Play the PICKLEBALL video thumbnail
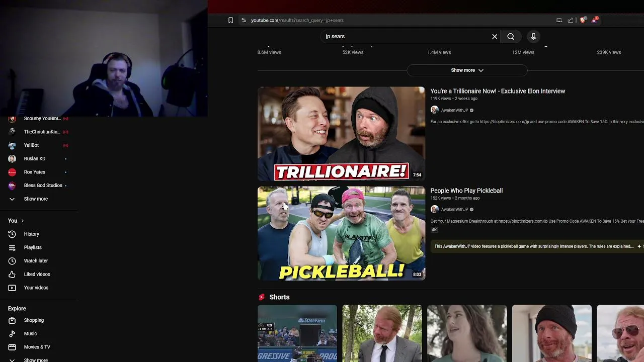 [341, 233]
